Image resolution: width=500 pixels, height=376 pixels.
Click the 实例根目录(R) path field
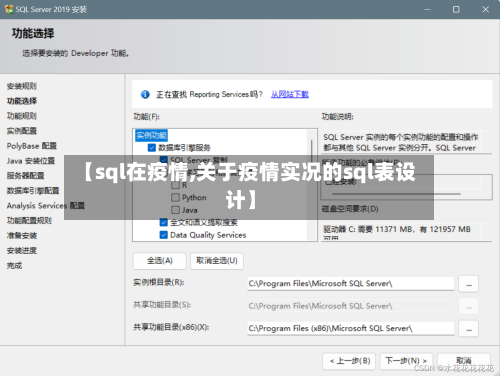tap(351, 284)
